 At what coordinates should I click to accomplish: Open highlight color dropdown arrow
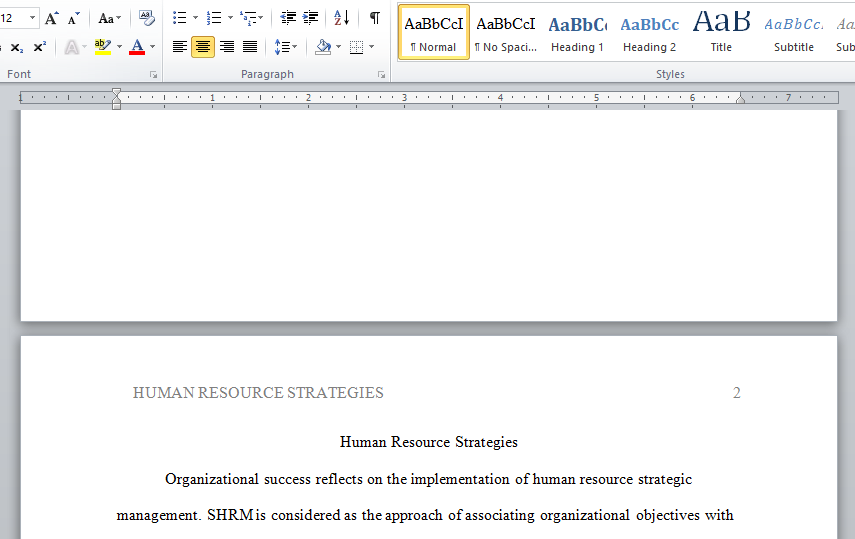pos(119,47)
